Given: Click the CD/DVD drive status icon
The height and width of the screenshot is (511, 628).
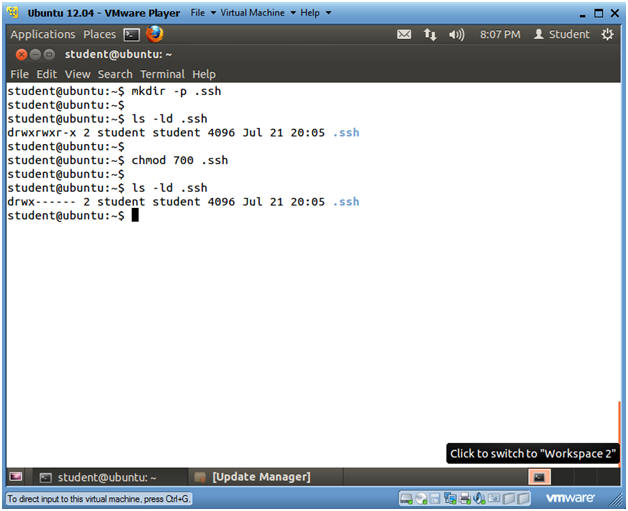Looking at the screenshot, I should pos(421,499).
